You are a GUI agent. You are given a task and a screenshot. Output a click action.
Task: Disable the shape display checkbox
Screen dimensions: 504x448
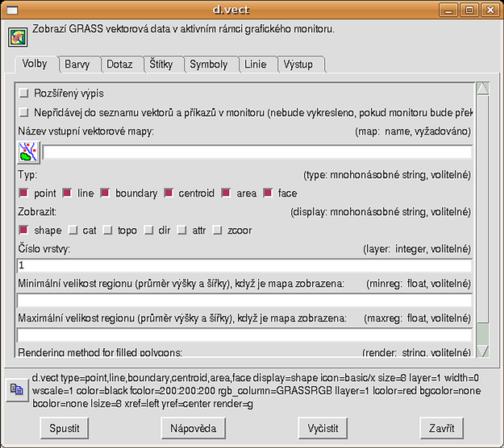coord(23,230)
